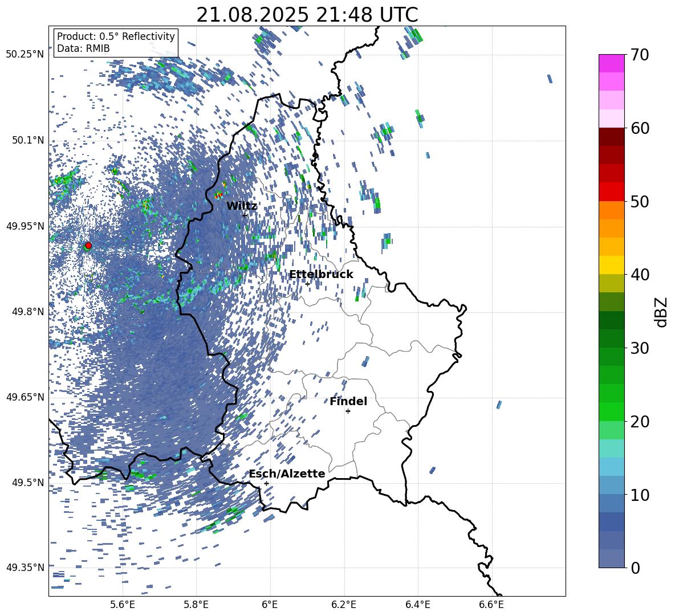Click the Esch/Alzette location cross marker
The image size is (675, 616).
[x=266, y=483]
